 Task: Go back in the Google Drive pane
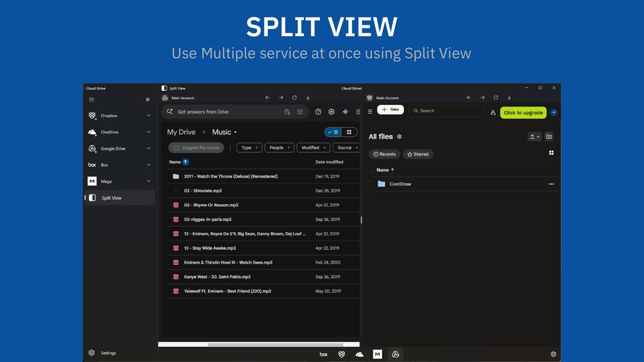267,98
